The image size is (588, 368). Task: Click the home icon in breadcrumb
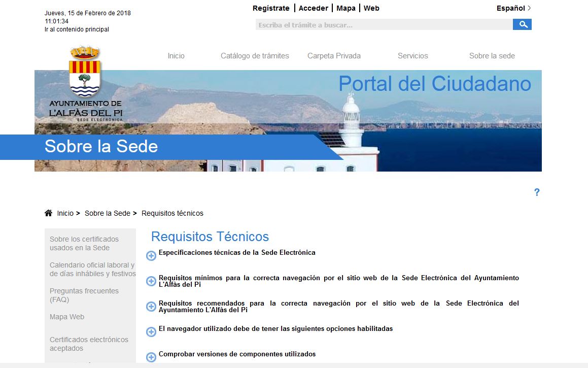point(49,213)
